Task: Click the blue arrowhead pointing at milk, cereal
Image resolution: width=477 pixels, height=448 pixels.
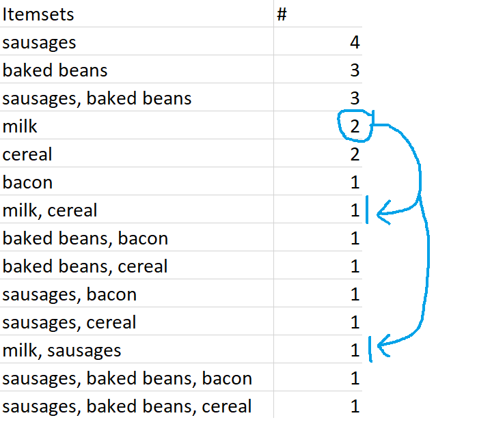Action: pyautogui.click(x=383, y=212)
